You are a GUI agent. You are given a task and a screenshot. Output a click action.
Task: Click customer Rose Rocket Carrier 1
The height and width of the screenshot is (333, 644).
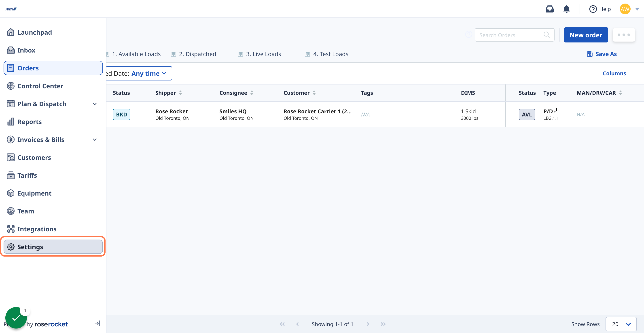pyautogui.click(x=318, y=112)
